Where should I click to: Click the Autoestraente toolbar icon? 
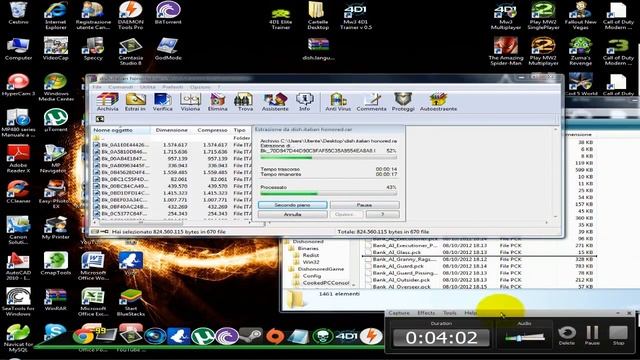[438, 102]
